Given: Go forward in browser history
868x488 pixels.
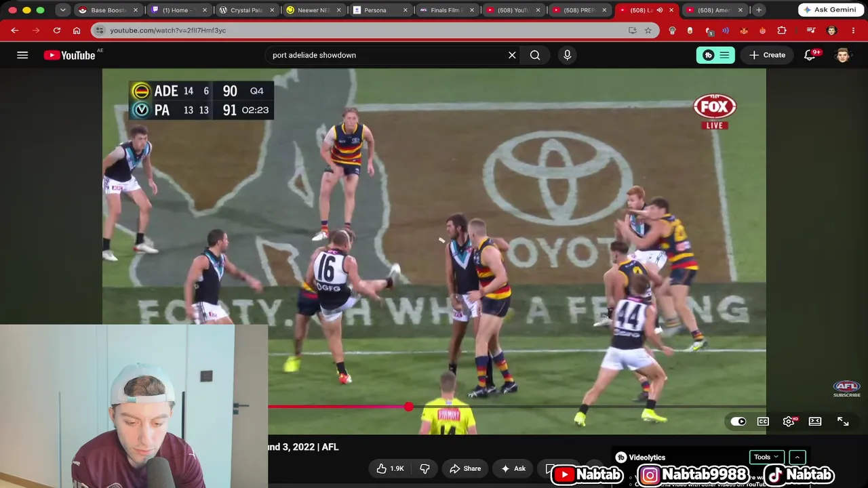Looking at the screenshot, I should coord(36,30).
